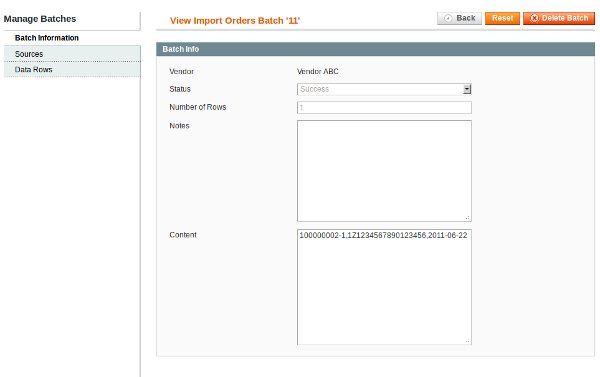
Task: Click the Status dropdown arrow
Action: 467,89
